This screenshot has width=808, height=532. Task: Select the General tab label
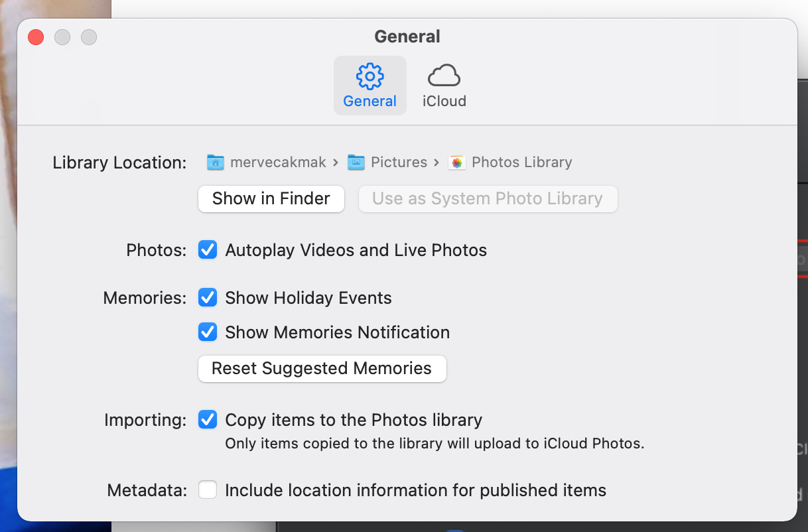pyautogui.click(x=370, y=101)
